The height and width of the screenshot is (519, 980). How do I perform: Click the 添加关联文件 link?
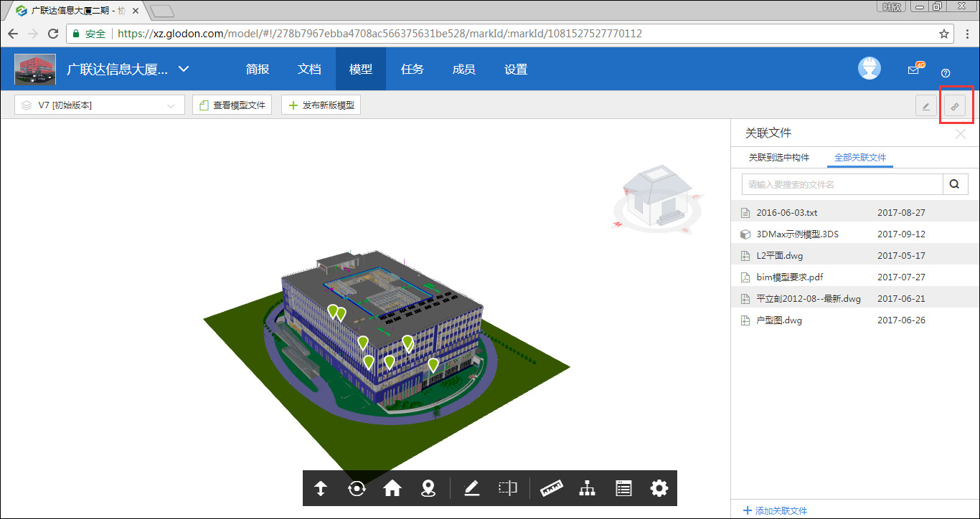(776, 510)
